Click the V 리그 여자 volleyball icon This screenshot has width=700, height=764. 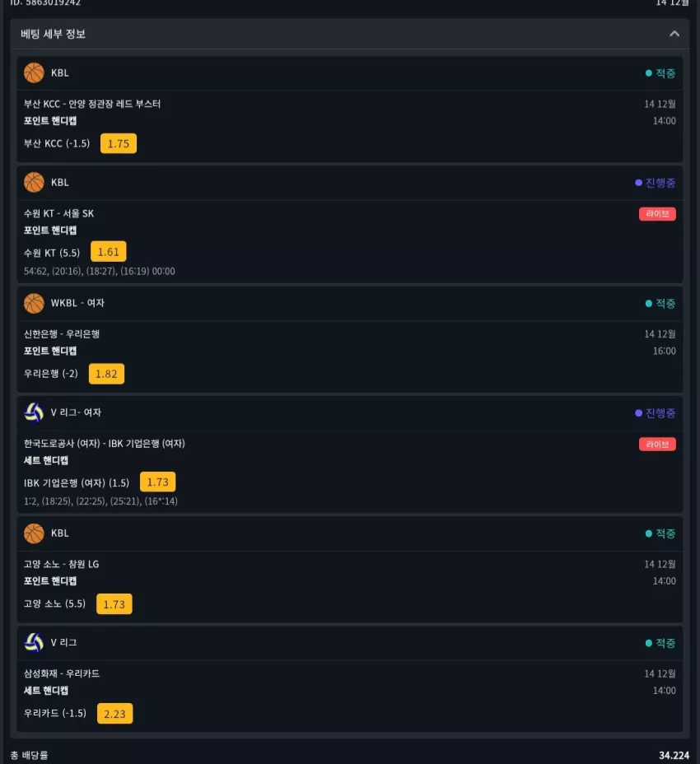tap(34, 412)
